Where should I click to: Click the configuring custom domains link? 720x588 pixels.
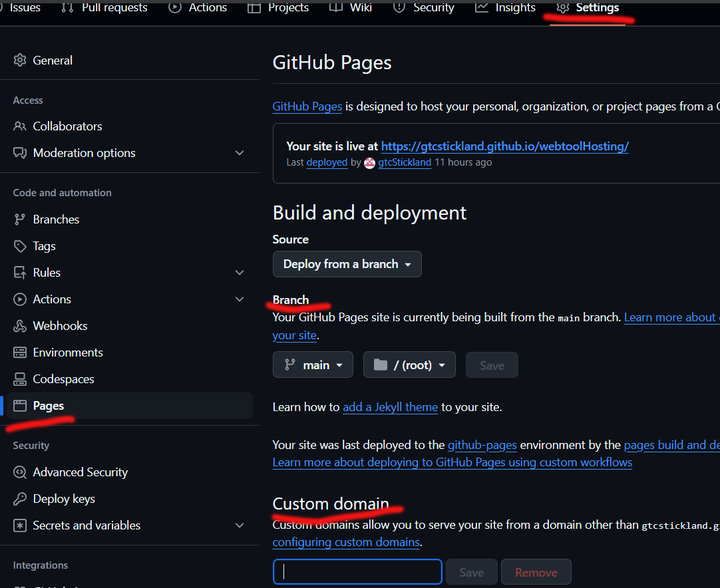point(346,542)
